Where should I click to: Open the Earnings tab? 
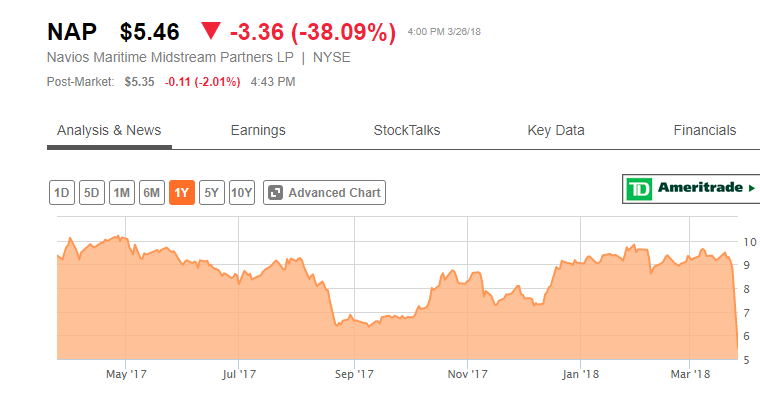click(x=258, y=130)
